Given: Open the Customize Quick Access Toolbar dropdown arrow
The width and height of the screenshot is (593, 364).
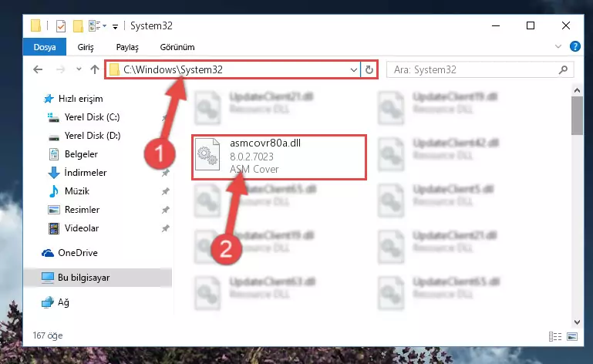Looking at the screenshot, I should [x=115, y=26].
